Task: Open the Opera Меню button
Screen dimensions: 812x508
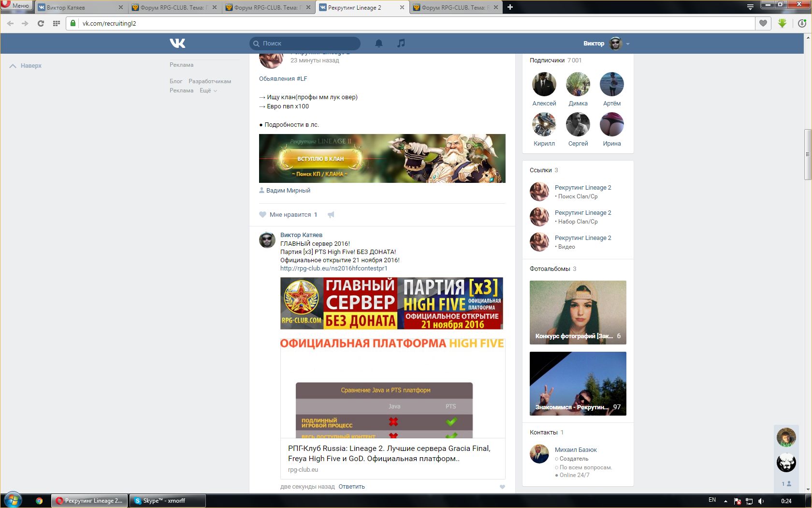Action: pyautogui.click(x=16, y=6)
